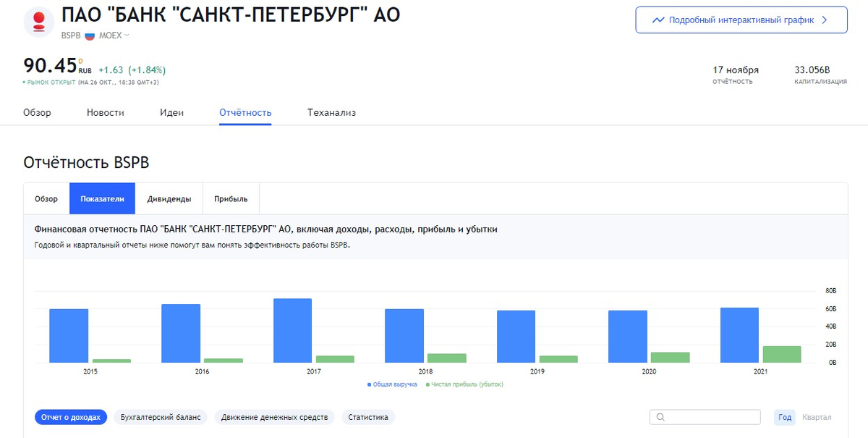Screen dimensions: 868x438
Task: Toggle Чистая прибыль (убыток) legend series
Action: 464,384
